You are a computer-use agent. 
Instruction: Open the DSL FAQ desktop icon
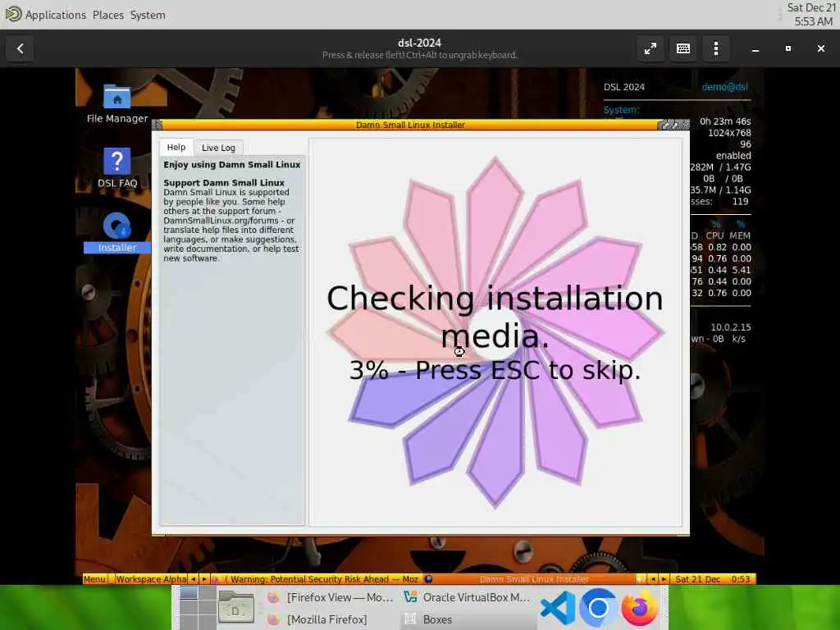[x=117, y=167]
